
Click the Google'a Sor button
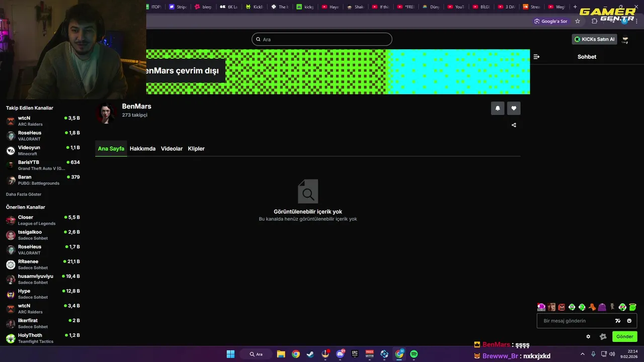point(551,21)
